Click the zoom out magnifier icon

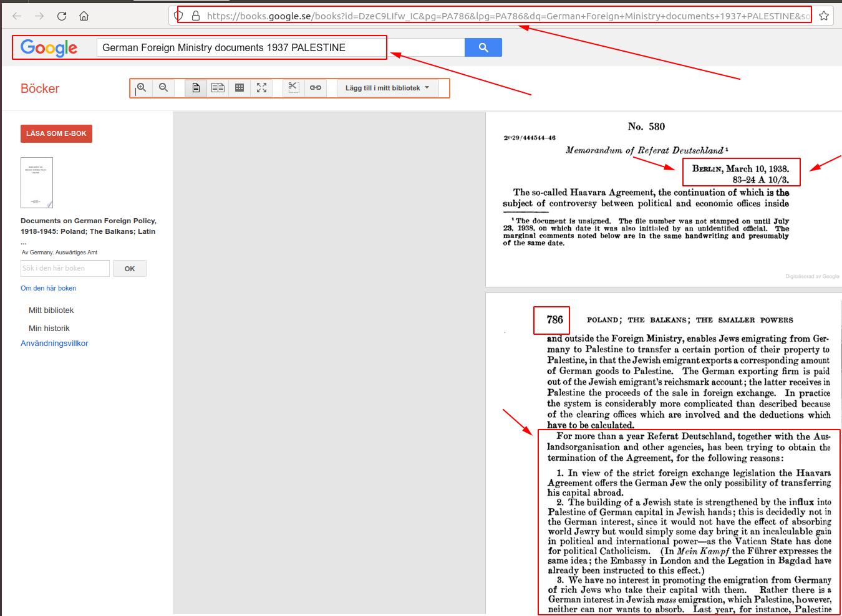pos(163,88)
